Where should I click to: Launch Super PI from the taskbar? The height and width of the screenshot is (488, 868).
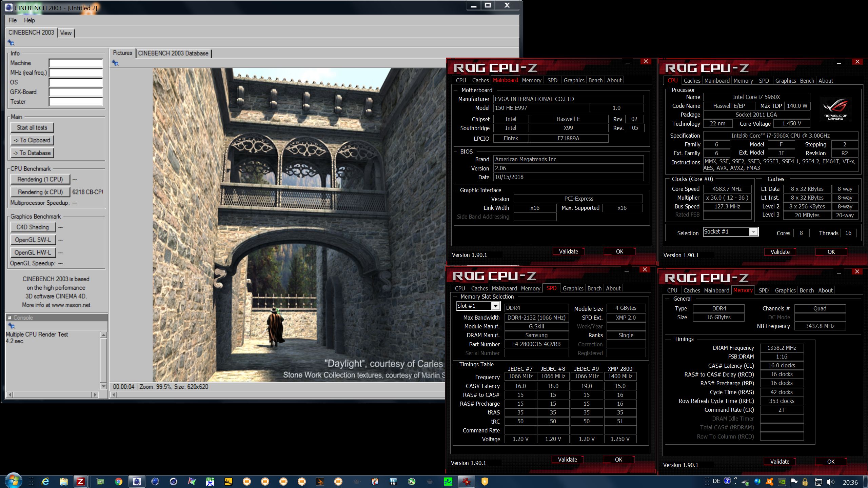[x=210, y=482]
